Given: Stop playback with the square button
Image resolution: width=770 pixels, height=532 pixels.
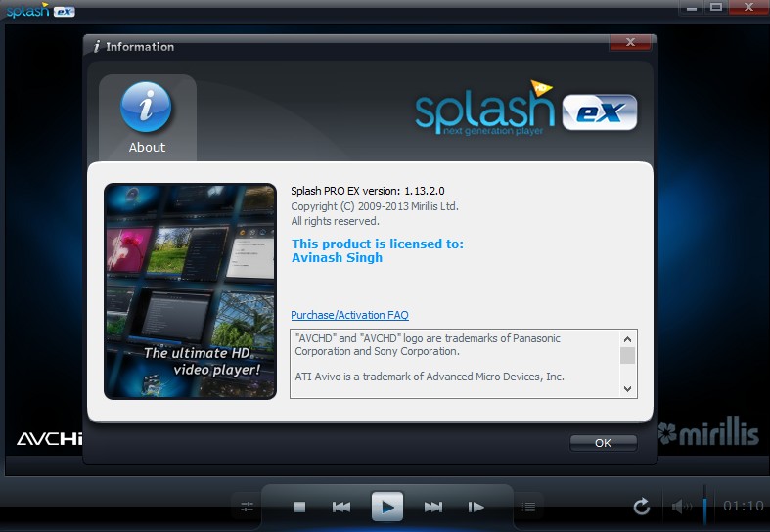Looking at the screenshot, I should tap(300, 507).
